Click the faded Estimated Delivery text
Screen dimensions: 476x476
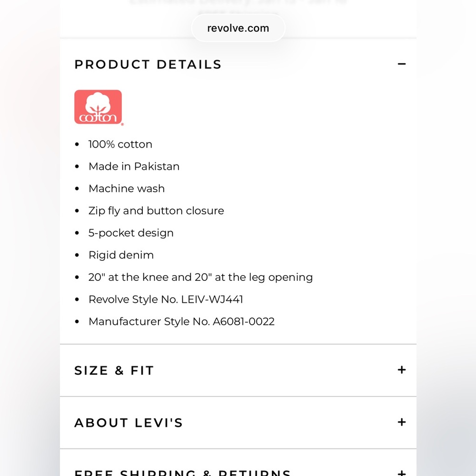[238, 3]
